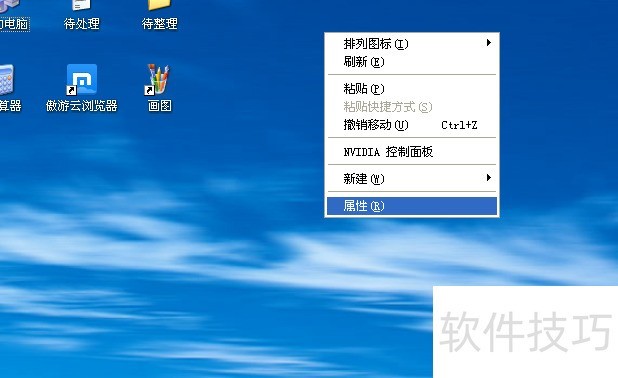Screen dimensions: 618x378
Task: Select the 待处理 desktop icon
Action: pyautogui.click(x=82, y=5)
